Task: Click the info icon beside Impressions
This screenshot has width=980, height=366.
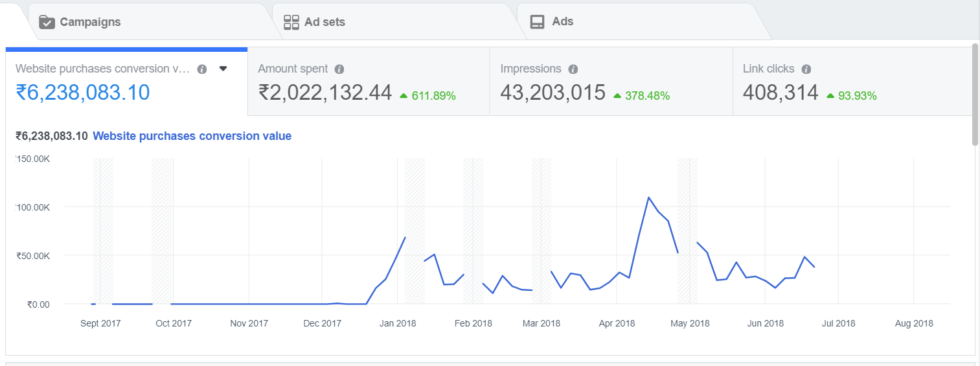Action: point(573,69)
